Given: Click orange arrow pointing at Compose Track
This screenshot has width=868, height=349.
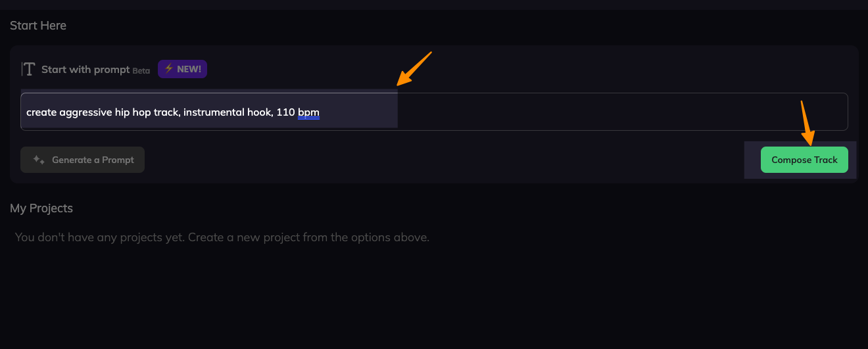Looking at the screenshot, I should point(807,124).
